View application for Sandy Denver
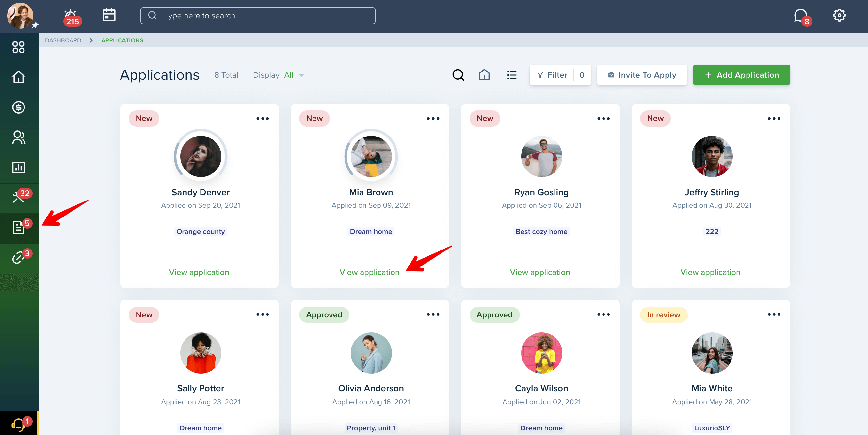 tap(199, 272)
